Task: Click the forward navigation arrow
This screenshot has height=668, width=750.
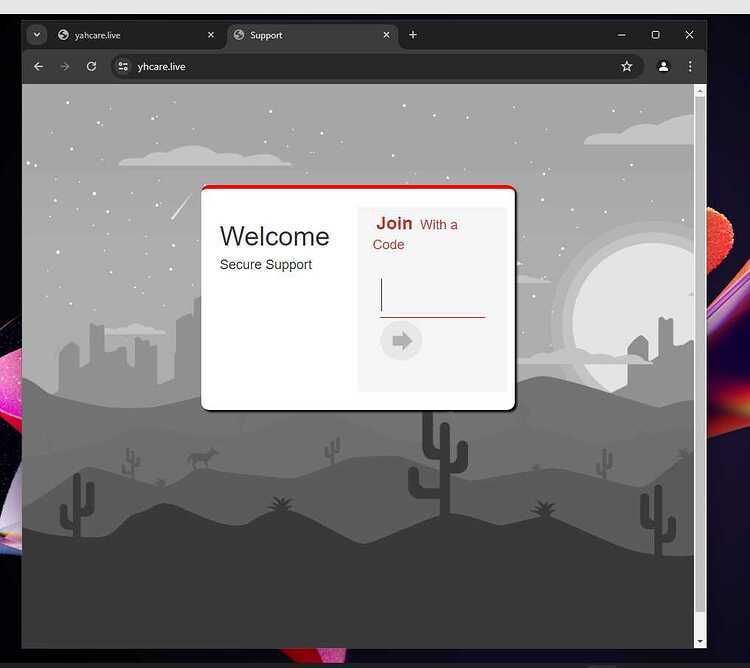Action: (x=65, y=66)
